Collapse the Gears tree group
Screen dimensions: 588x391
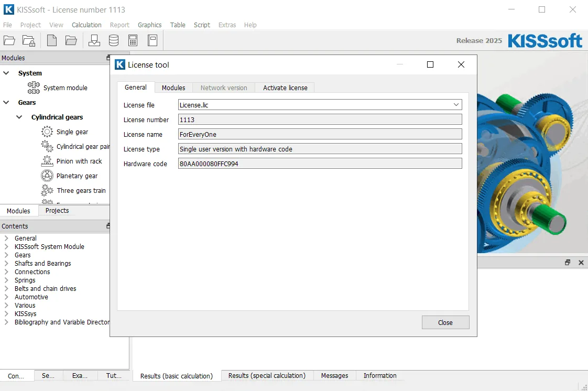pos(6,102)
